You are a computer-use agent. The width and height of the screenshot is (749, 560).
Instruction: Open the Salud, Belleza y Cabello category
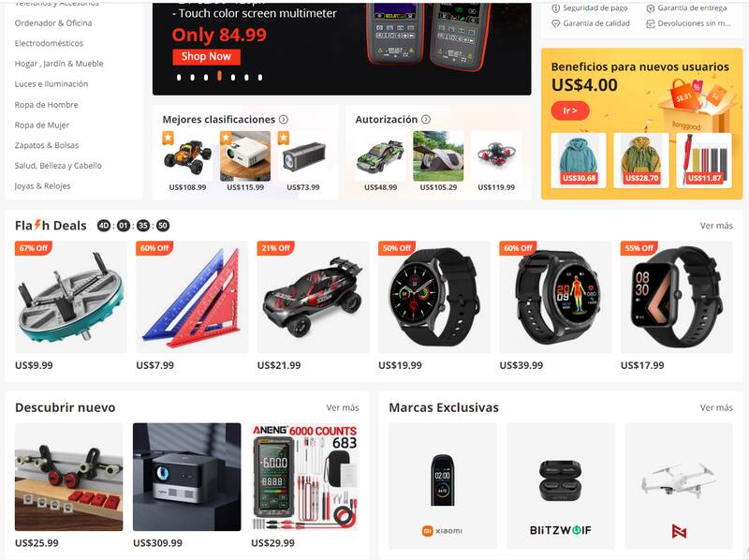click(x=58, y=166)
